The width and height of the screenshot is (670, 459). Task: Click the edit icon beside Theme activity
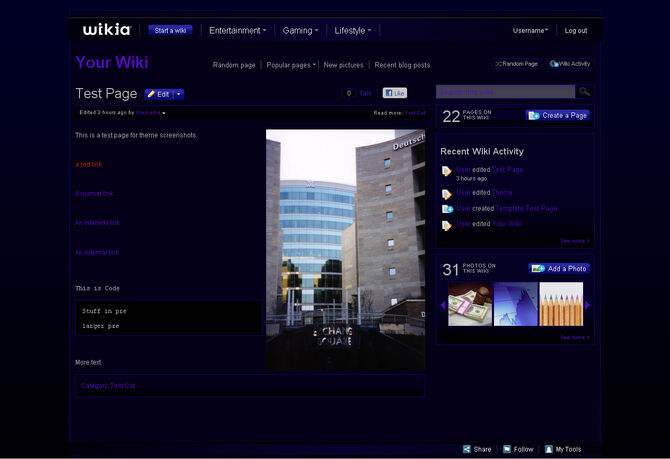(x=447, y=194)
